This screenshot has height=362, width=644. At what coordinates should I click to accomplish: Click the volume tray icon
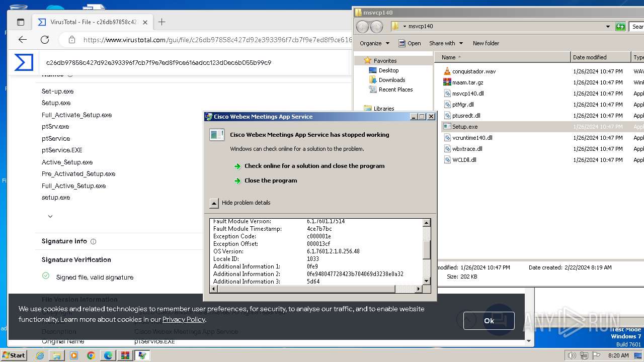pyautogui.click(x=572, y=355)
